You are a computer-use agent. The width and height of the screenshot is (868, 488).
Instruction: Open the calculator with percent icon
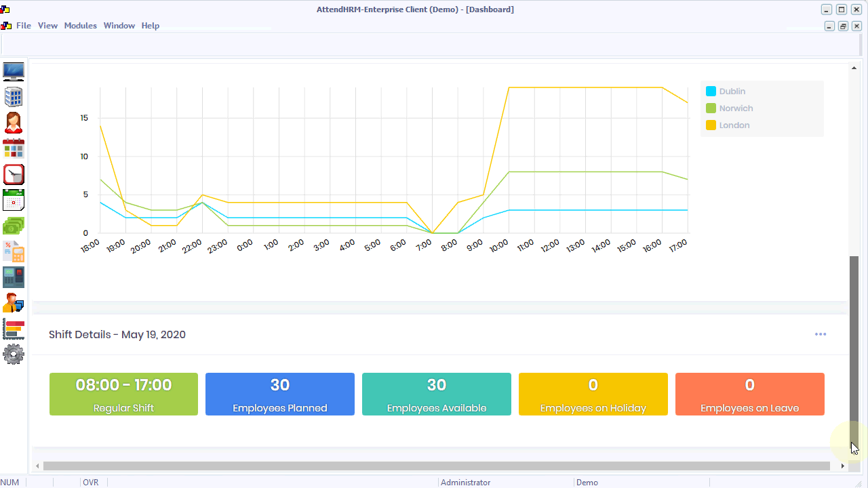[14, 251]
